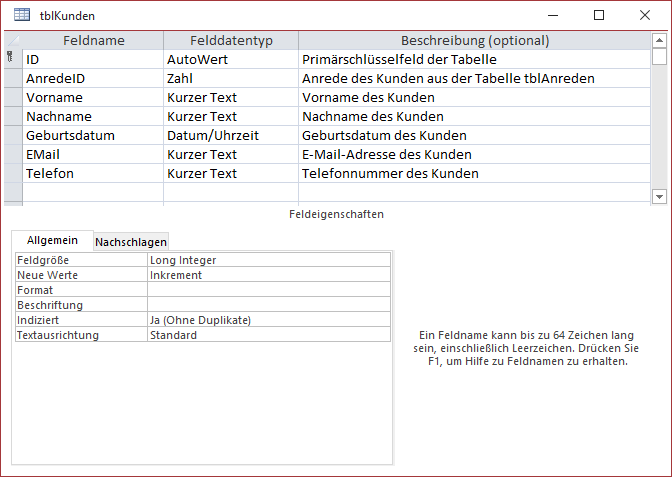This screenshot has width=672, height=477.
Task: Click the Kurzer Text type of EMail
Action: (231, 154)
